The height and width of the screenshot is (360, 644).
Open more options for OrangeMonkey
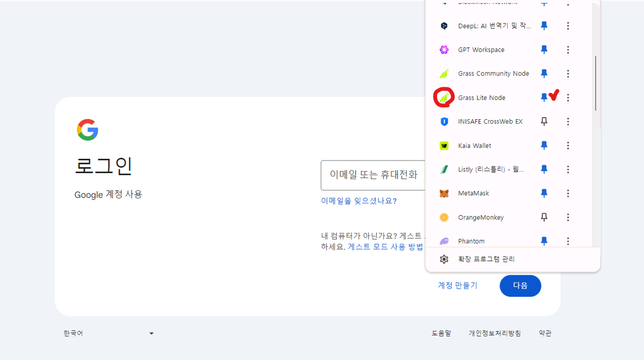coord(568,218)
